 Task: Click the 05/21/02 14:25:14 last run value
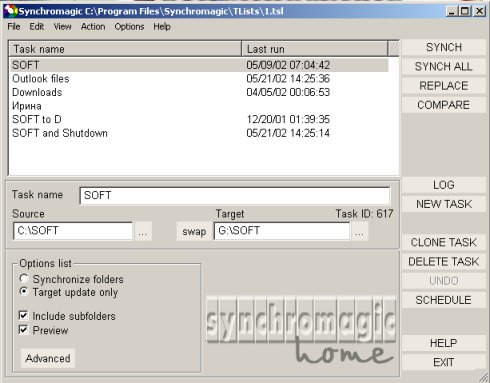point(288,133)
